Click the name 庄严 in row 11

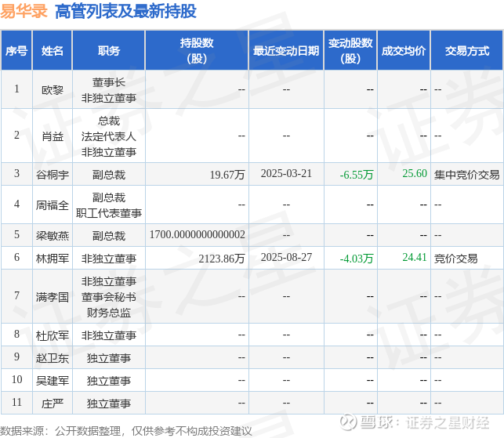pos(53,404)
